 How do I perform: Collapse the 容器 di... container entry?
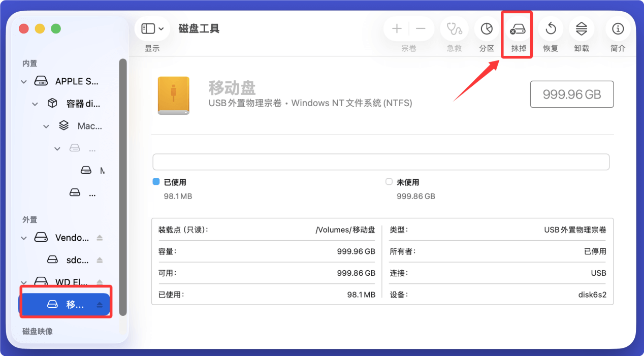(x=35, y=104)
